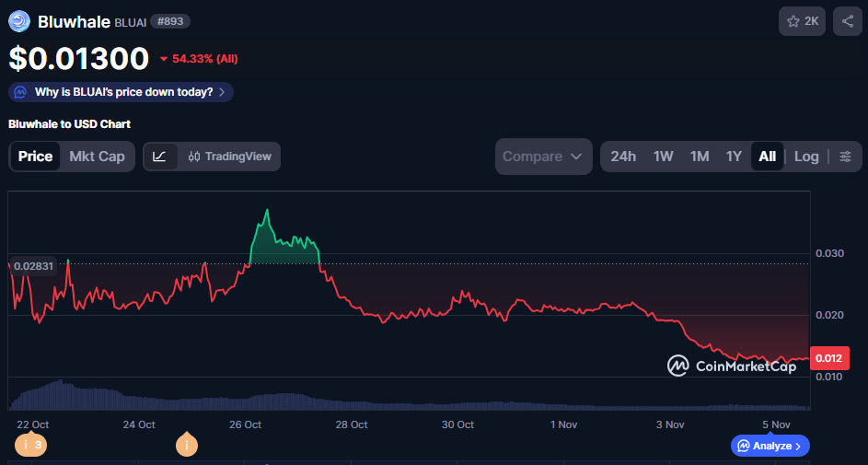The height and width of the screenshot is (465, 868).
Task: Click the 24 Oct date label
Action: pyautogui.click(x=138, y=424)
